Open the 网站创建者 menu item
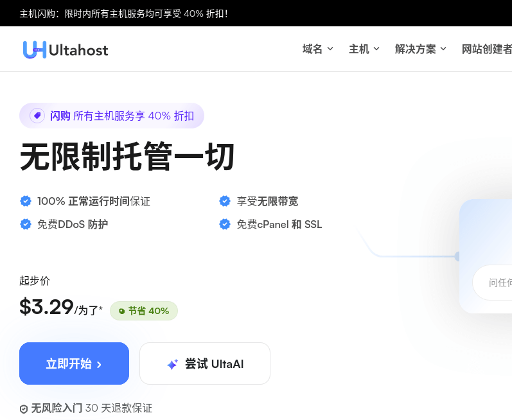The height and width of the screenshot is (420, 512). [x=486, y=49]
